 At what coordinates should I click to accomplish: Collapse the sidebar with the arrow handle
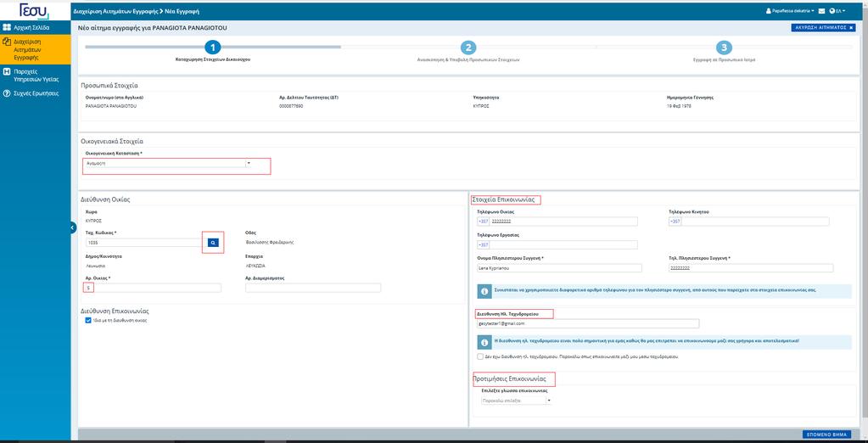point(73,227)
